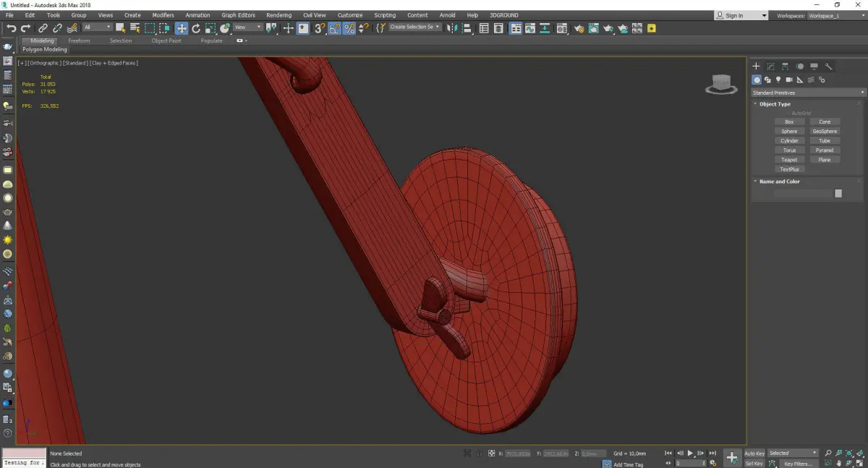Activate the Select and Rotate tool
868x468 pixels.
[196, 28]
